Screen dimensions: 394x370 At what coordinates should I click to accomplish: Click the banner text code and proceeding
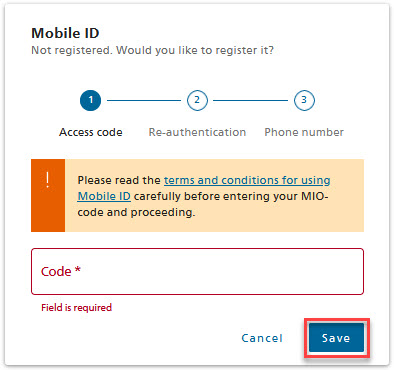coord(136,212)
